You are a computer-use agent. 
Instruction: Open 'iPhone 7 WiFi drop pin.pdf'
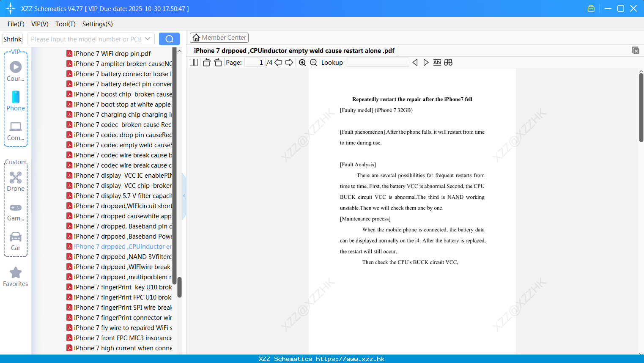(112, 54)
